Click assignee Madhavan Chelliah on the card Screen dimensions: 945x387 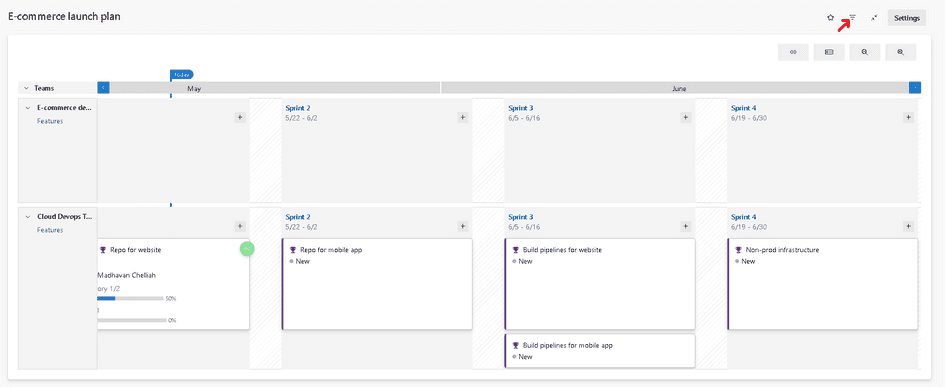(x=127, y=275)
